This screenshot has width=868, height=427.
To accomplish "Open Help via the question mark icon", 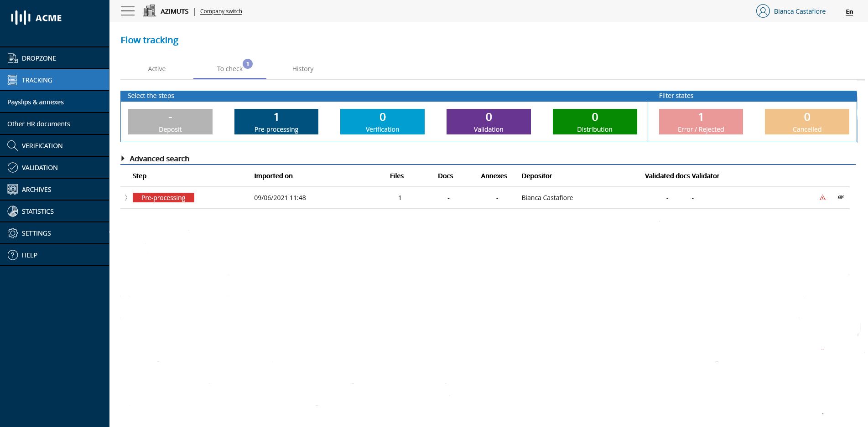I will click(12, 255).
